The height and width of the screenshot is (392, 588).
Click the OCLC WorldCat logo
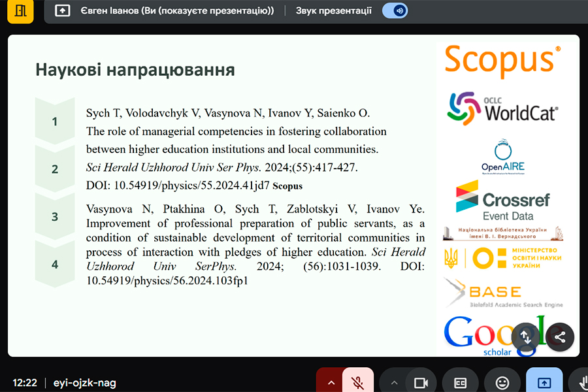(502, 109)
